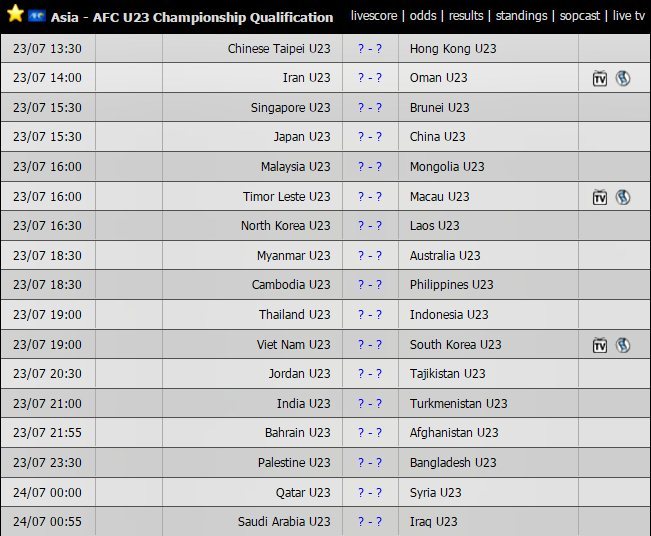This screenshot has height=536, width=651.
Task: Open the odds tab
Action: [x=423, y=16]
